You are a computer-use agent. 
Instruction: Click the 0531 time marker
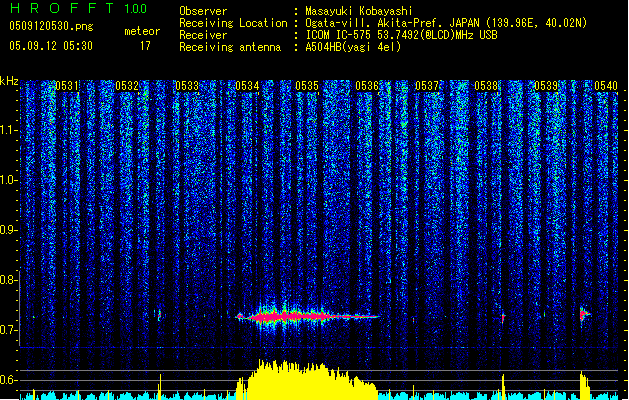pyautogui.click(x=67, y=86)
